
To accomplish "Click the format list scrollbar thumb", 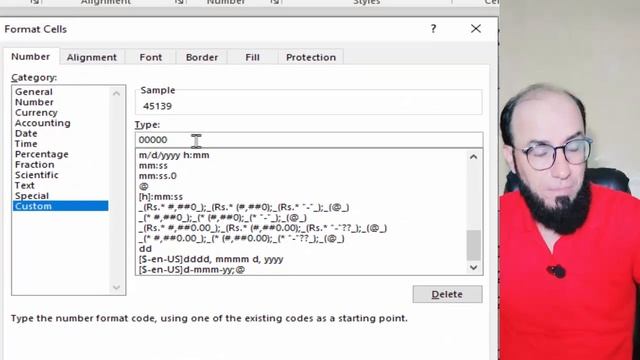I will (473, 245).
